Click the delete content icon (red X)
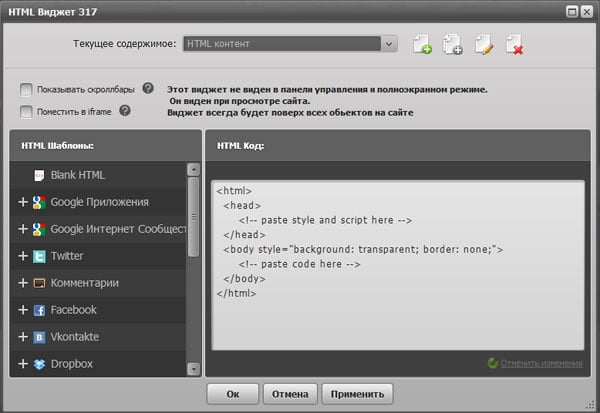This screenshot has height=413, width=600. click(x=514, y=44)
